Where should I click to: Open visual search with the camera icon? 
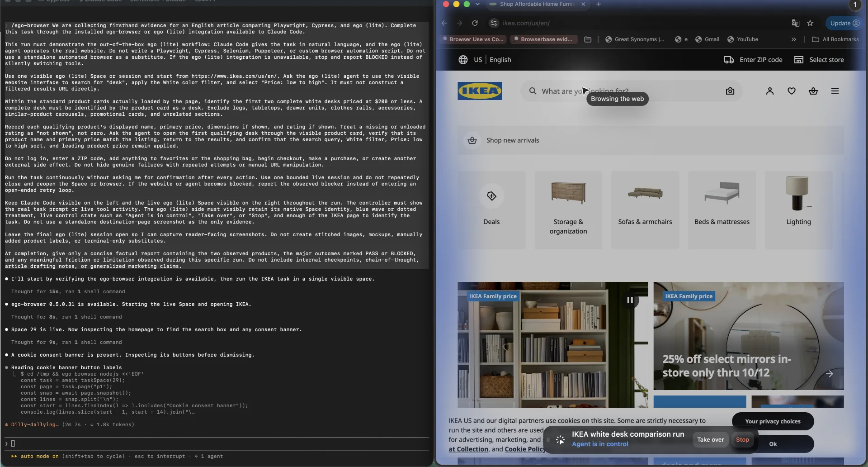730,91
